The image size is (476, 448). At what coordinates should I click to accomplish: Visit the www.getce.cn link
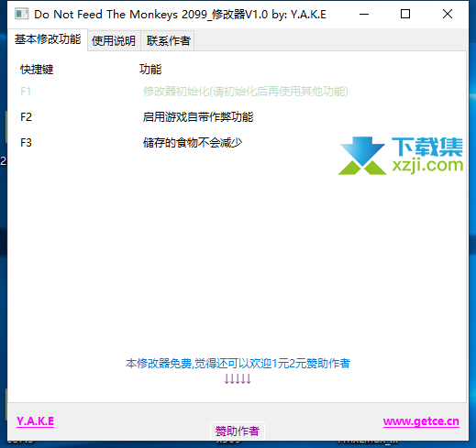click(x=421, y=421)
